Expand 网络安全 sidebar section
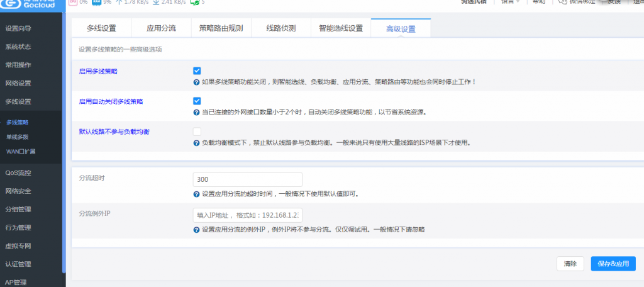 (x=18, y=191)
